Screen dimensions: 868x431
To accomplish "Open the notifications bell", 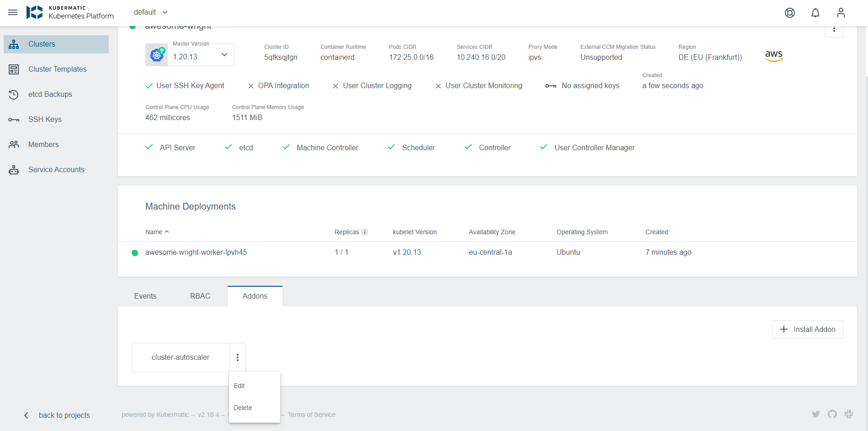I will [815, 13].
